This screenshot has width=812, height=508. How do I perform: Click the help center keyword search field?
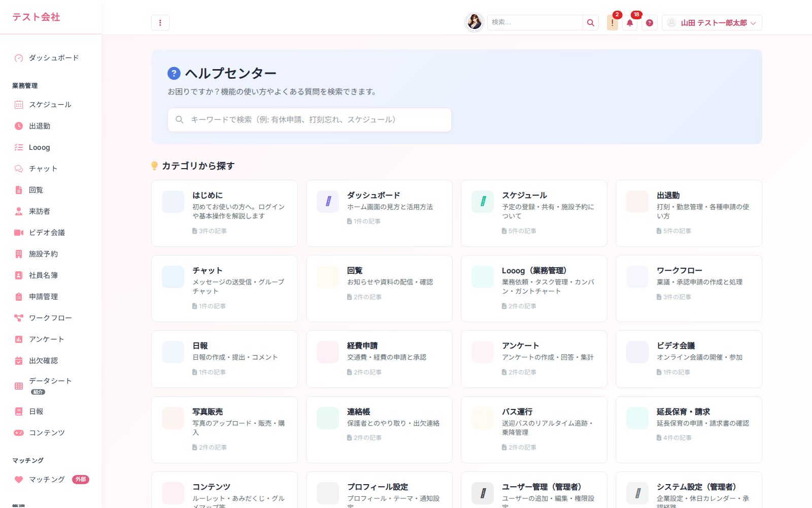tap(310, 120)
